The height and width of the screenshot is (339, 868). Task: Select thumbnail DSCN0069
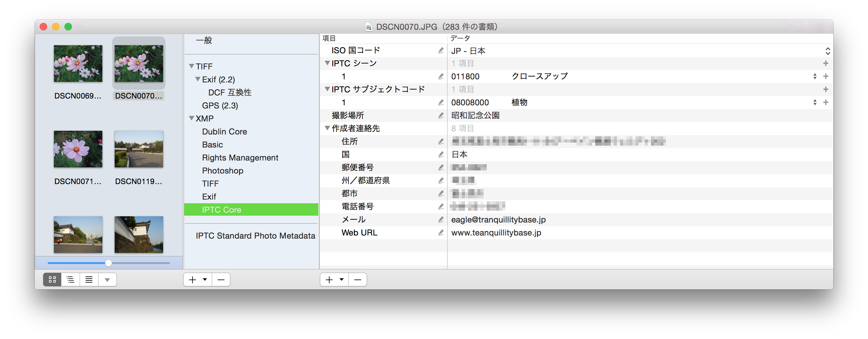pyautogui.click(x=78, y=64)
